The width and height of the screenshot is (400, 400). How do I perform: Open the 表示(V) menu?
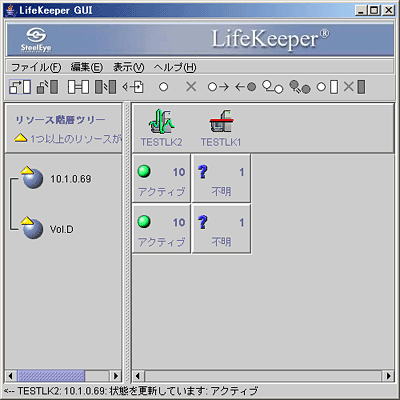(128, 68)
